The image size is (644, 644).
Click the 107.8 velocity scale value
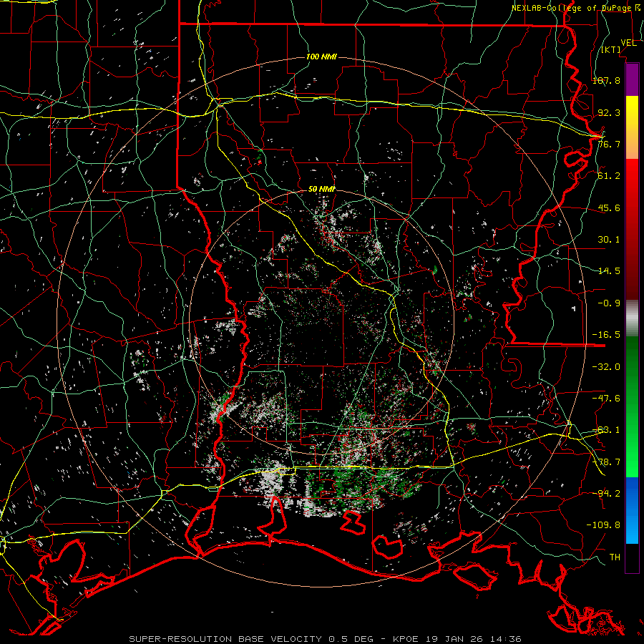[x=606, y=80]
